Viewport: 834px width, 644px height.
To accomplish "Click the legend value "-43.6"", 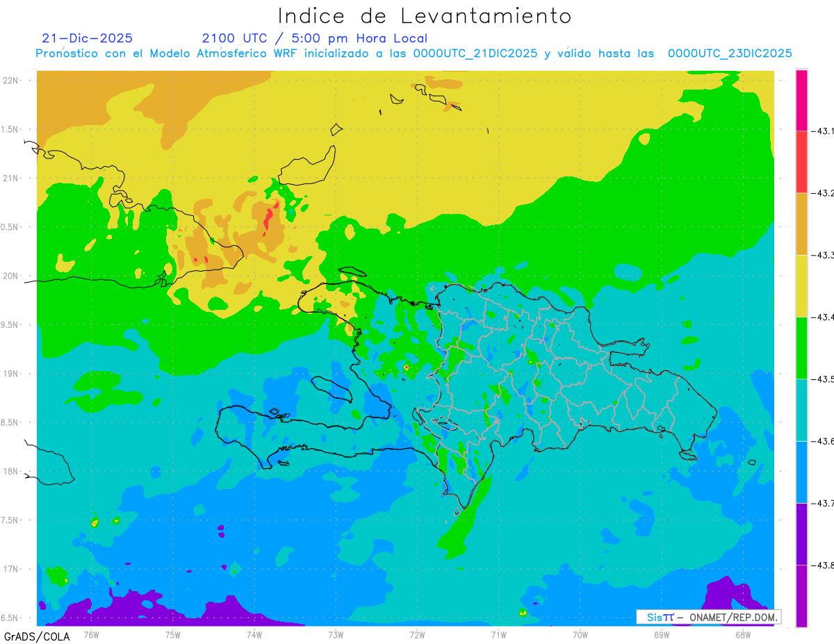I will point(822,441).
